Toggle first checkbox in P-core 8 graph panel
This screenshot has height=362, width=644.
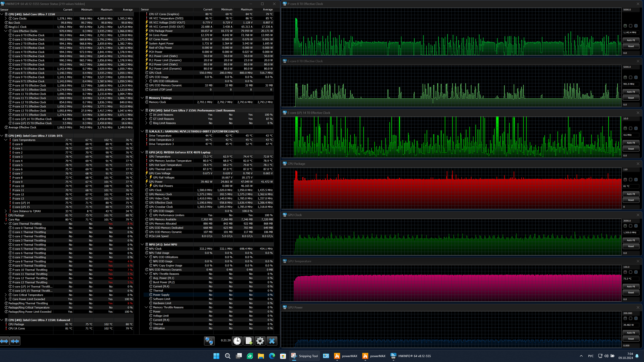click(x=625, y=26)
